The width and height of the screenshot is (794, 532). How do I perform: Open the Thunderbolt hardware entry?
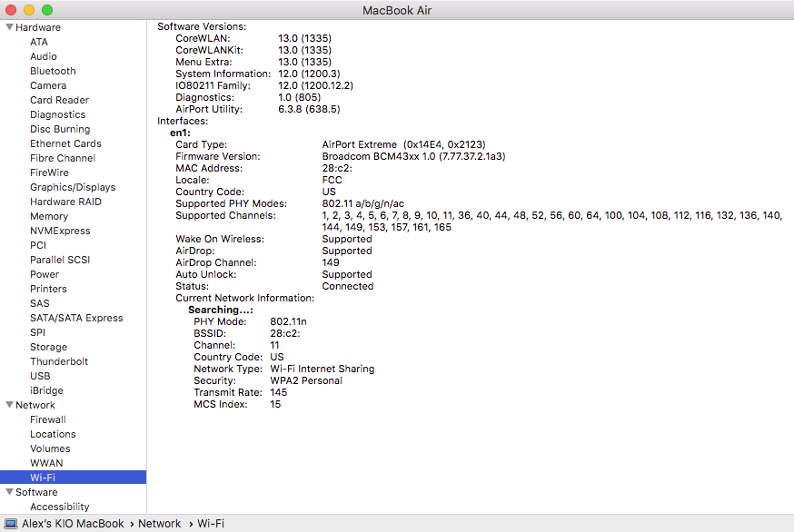(59, 361)
